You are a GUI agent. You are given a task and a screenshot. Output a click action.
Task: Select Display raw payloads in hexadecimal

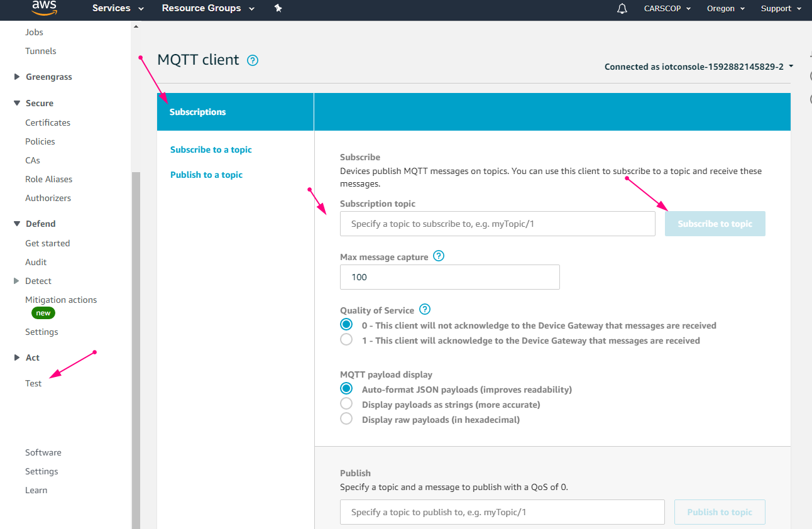tap(346, 419)
